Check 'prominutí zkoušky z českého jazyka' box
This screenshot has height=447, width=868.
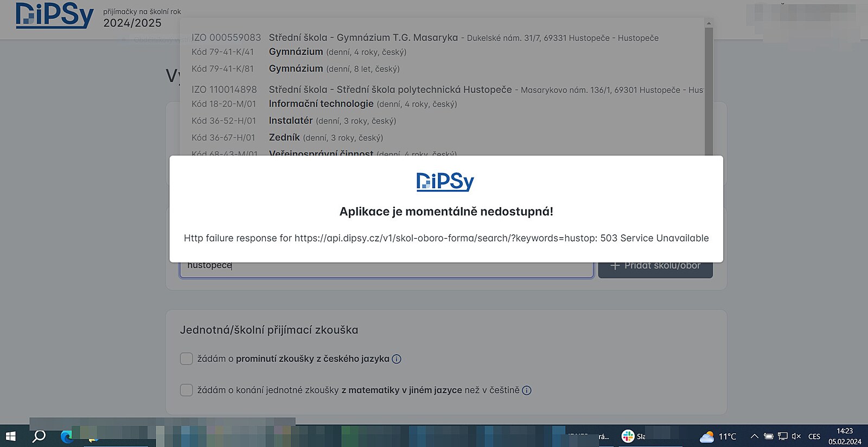pos(187,359)
